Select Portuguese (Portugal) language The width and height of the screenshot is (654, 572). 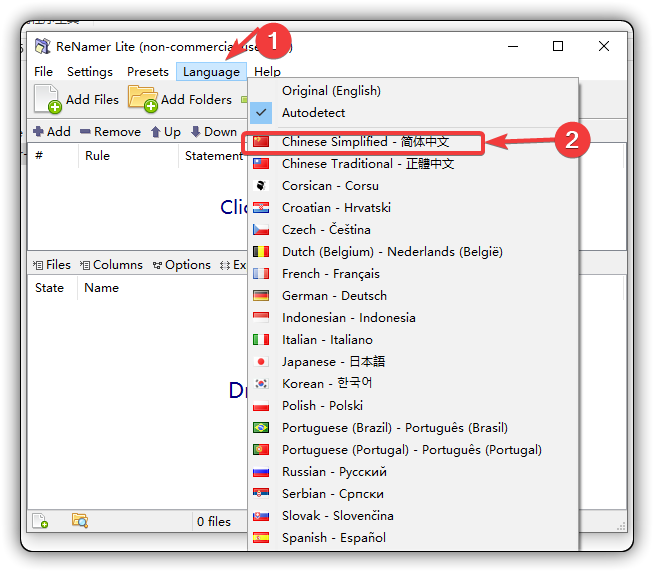pos(413,450)
